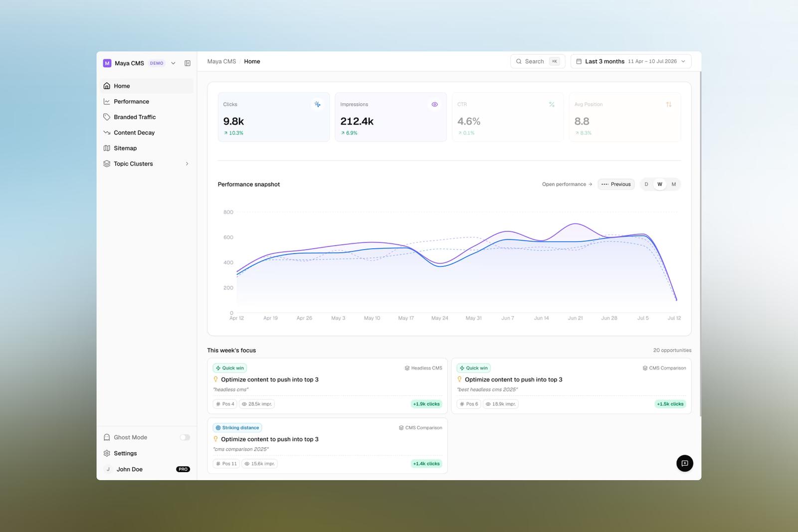The image size is (798, 532).
Task: Open the feedback chat floating button
Action: click(685, 463)
